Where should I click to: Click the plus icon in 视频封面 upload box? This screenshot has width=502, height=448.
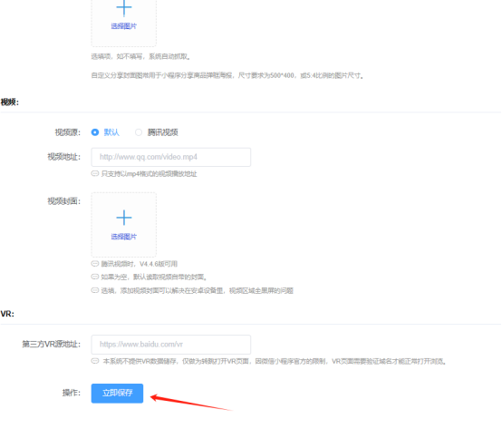click(124, 218)
